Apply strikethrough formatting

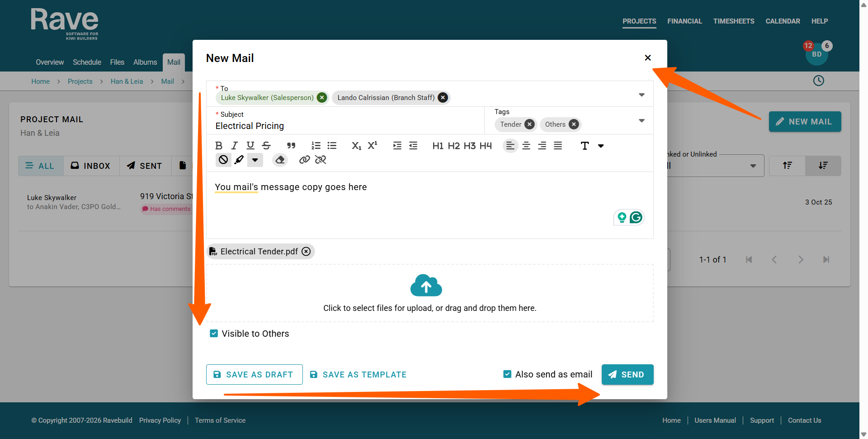coord(266,146)
